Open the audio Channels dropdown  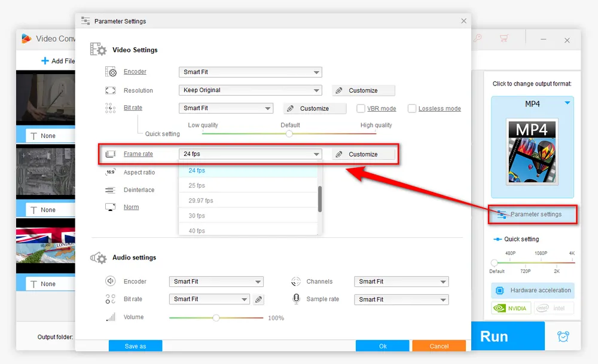coord(401,282)
